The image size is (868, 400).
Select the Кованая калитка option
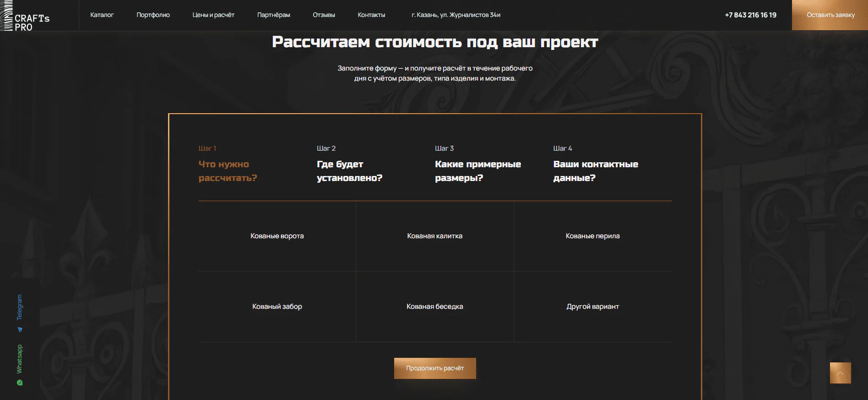(x=435, y=236)
